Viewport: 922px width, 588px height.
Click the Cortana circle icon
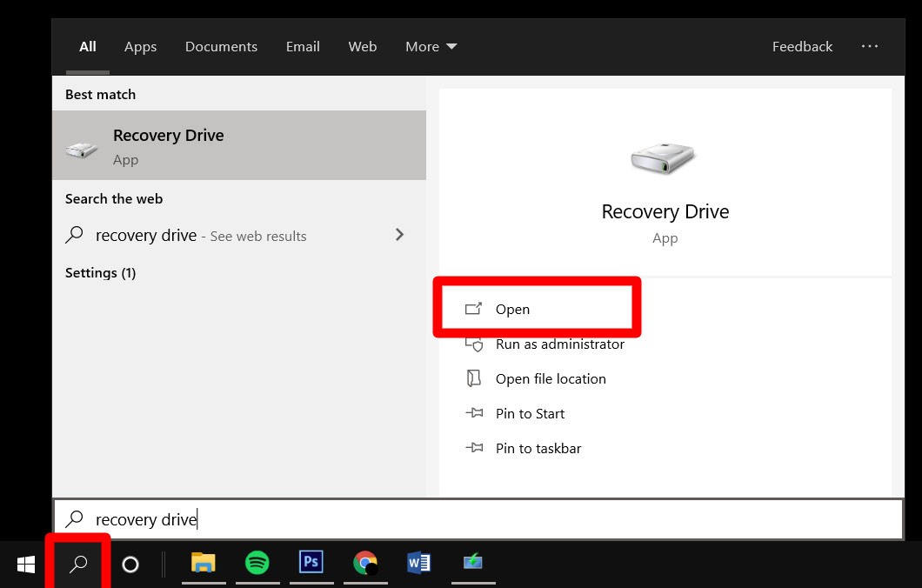[130, 564]
